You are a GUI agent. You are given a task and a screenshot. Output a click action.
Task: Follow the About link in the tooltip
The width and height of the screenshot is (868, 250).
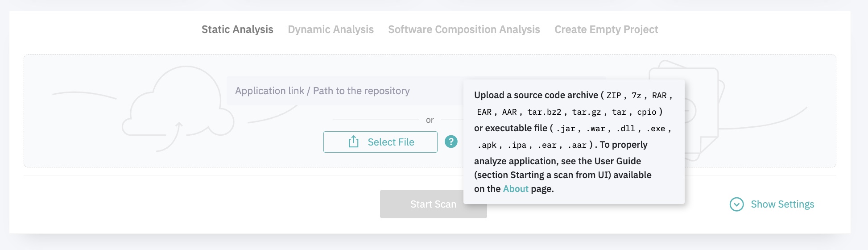click(515, 189)
